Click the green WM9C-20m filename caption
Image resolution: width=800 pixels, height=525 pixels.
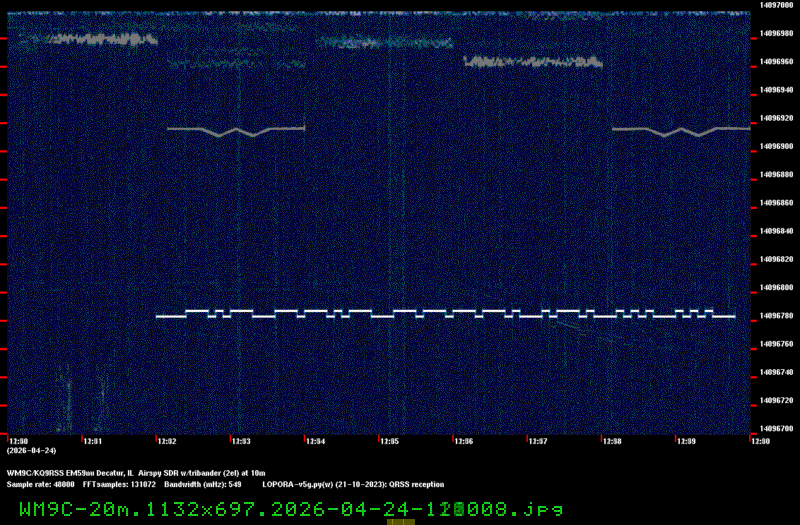(290, 508)
